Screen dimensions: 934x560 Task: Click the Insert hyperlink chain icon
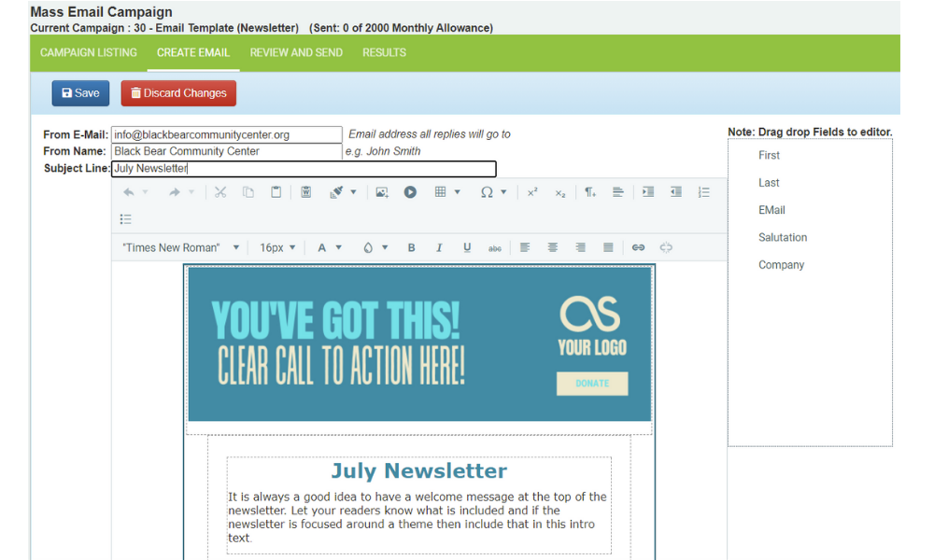638,247
